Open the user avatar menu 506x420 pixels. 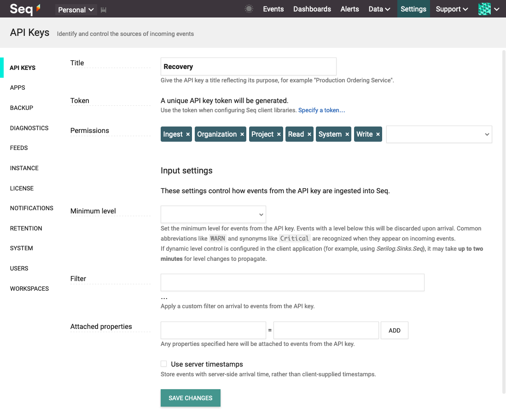click(x=489, y=9)
